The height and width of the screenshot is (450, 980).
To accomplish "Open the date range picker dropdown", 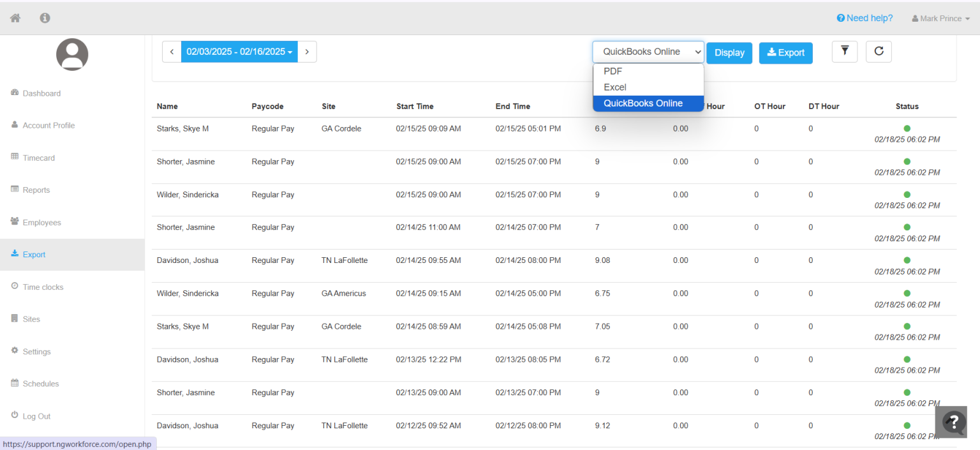I will tap(239, 51).
